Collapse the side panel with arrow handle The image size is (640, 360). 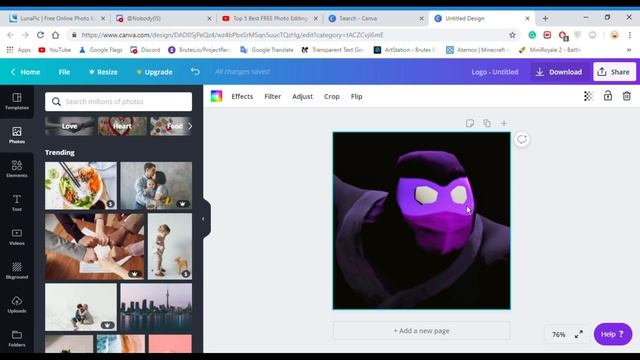tap(203, 219)
